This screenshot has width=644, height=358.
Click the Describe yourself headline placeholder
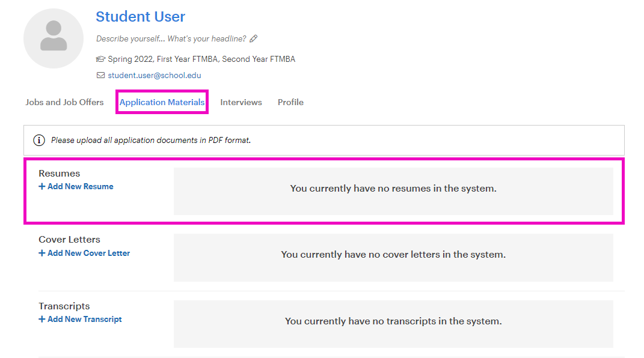[x=171, y=38]
